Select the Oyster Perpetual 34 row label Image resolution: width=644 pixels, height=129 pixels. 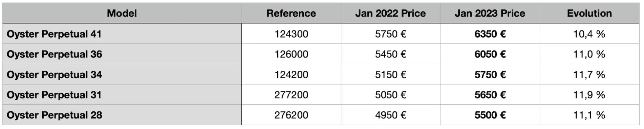click(122, 74)
